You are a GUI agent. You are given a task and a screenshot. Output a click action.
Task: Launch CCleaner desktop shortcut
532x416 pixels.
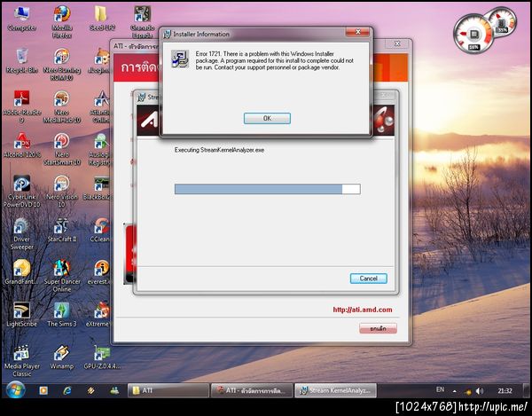tap(101, 230)
